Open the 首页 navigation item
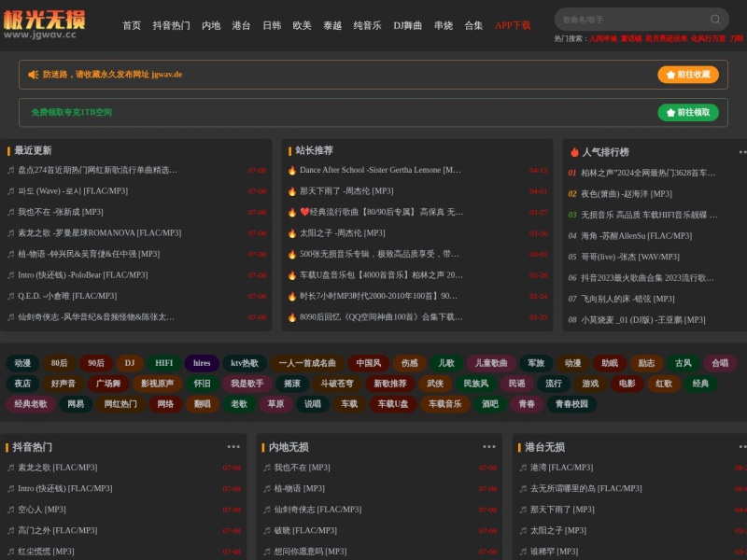Screen dimensions: 747x560 (x=132, y=25)
